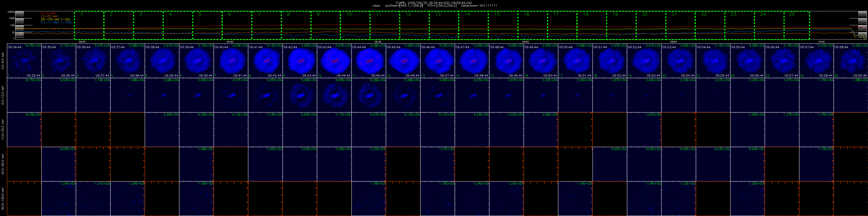This screenshot has width=868, height=216.
Task: Click the FLARE 2005/08/20 title text
Action: click(434, 2)
